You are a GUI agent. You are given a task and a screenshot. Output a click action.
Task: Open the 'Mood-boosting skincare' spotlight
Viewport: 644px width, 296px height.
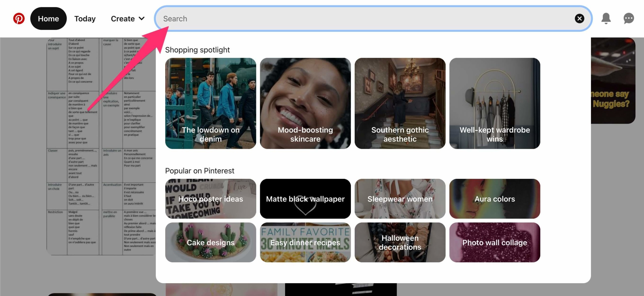click(x=305, y=103)
